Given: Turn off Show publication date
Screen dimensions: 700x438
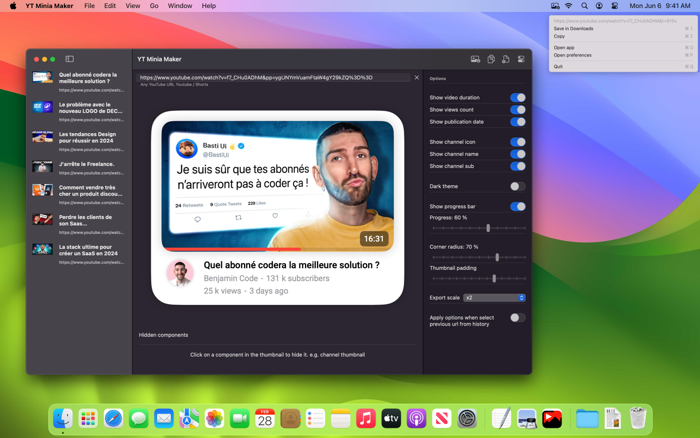Looking at the screenshot, I should click(518, 121).
